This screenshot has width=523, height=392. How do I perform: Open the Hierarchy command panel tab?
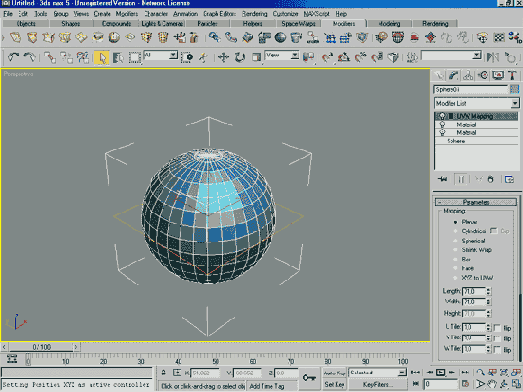pos(468,76)
